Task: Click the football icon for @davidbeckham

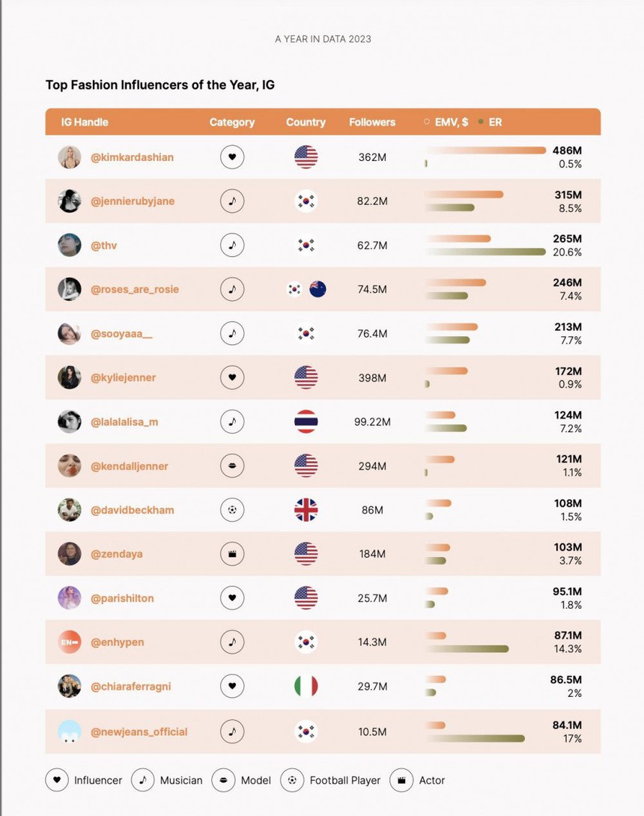Action: [x=232, y=511]
